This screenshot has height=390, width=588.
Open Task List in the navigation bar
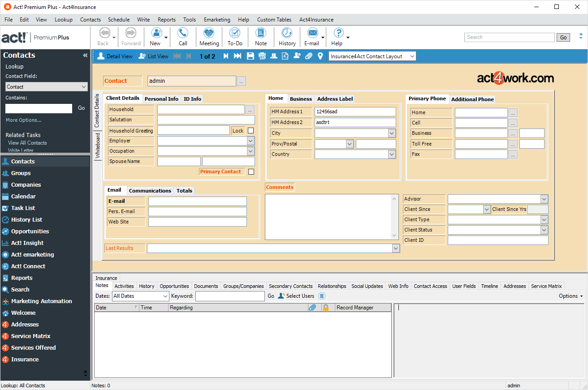(23, 208)
